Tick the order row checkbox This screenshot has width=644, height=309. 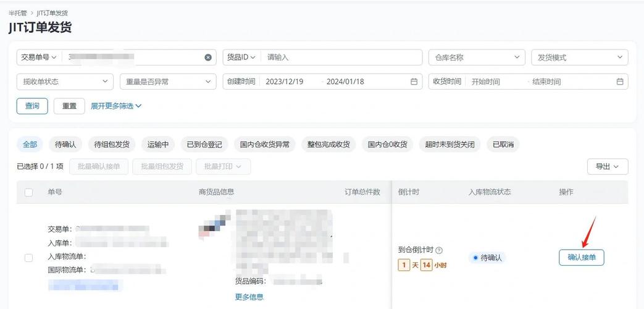pyautogui.click(x=29, y=258)
